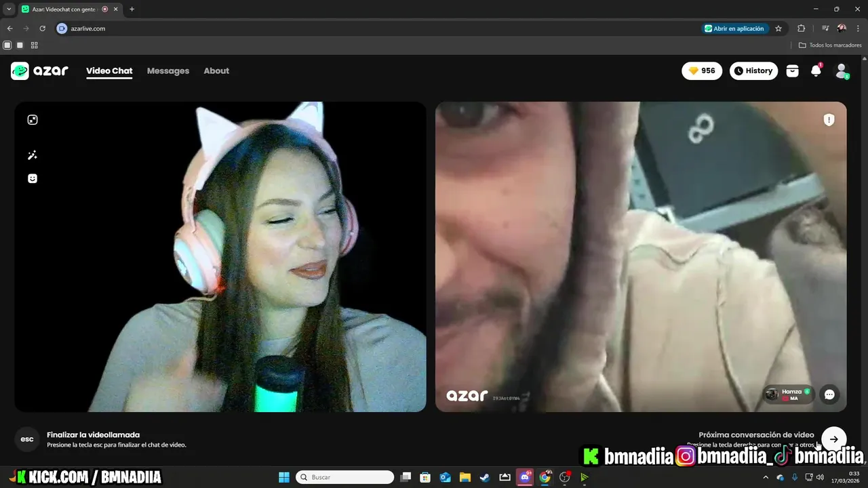Open Chrome's three-dot menu
Image resolution: width=868 pixels, height=488 pixels.
858,28
